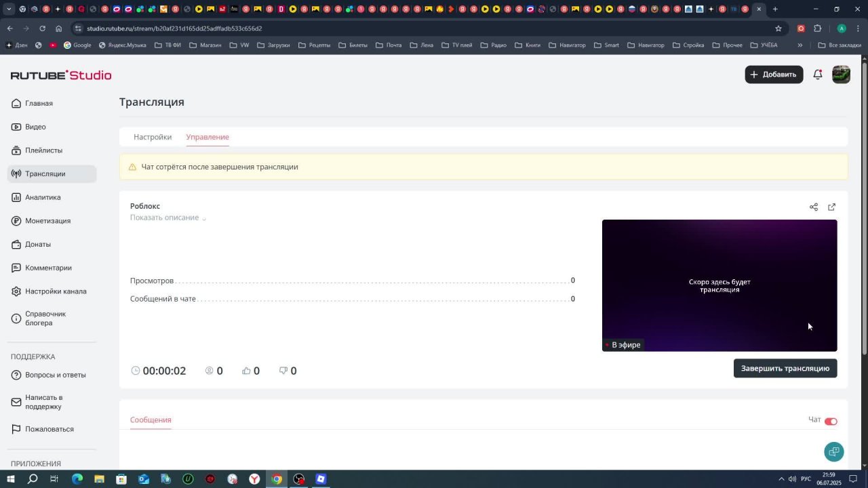The image size is (868, 488).
Task: Click the RUTUBE Studio logo
Action: [61, 75]
